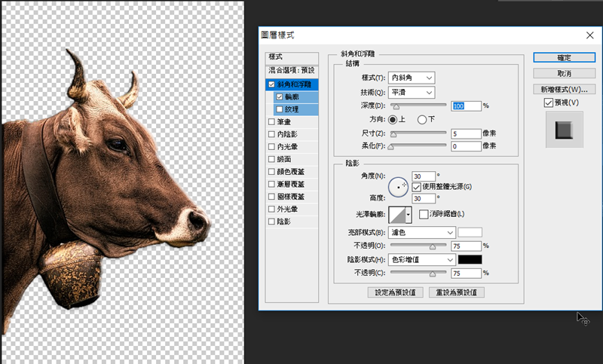The height and width of the screenshot is (364, 603).
Task: Click the white highlight color swatch
Action: pos(470,232)
